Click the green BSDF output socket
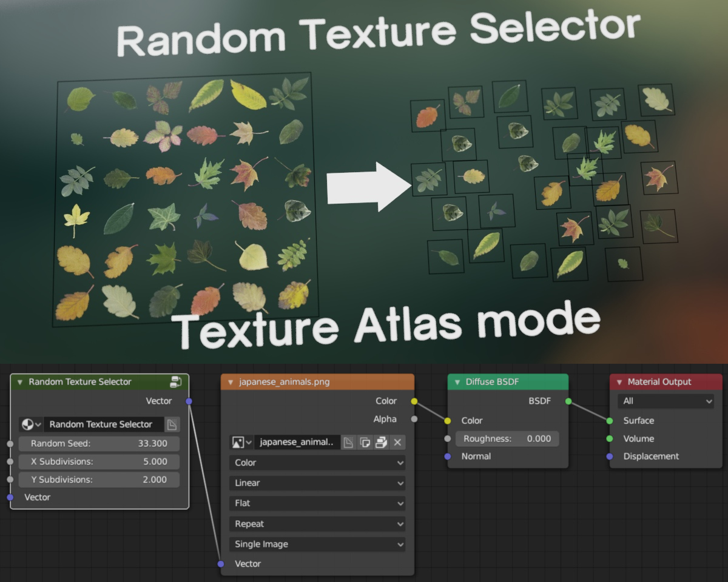 click(568, 401)
